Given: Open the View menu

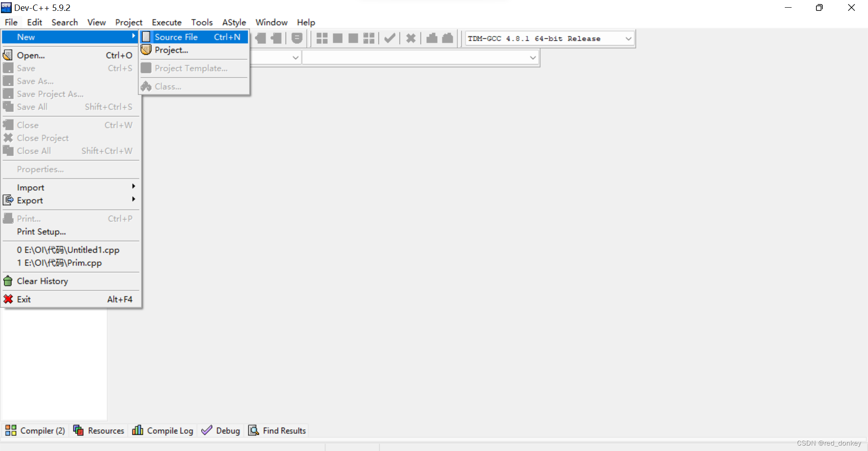Looking at the screenshot, I should pos(96,22).
